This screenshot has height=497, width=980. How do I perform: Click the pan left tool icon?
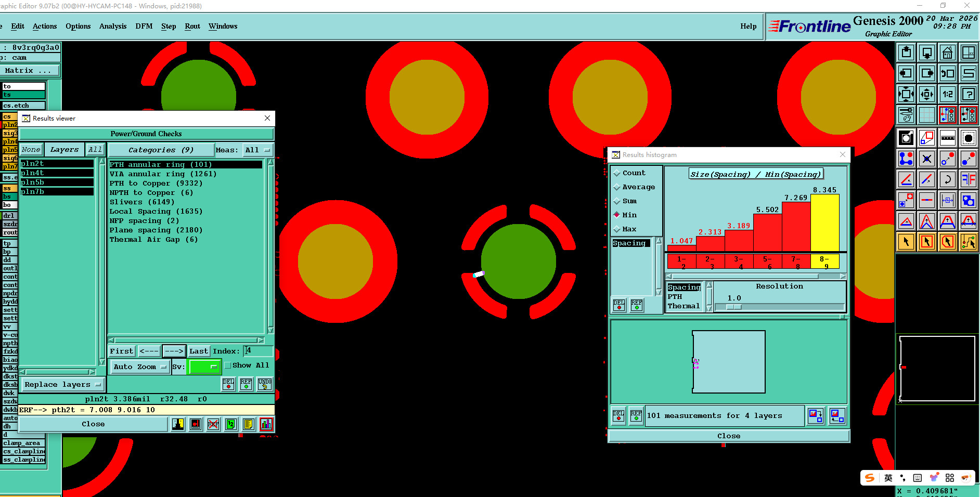[906, 73]
